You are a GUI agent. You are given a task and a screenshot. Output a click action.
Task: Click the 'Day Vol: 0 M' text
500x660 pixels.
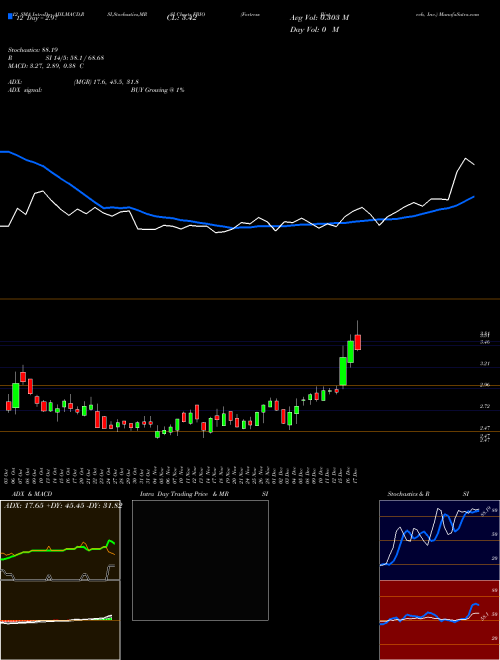pyautogui.click(x=314, y=30)
